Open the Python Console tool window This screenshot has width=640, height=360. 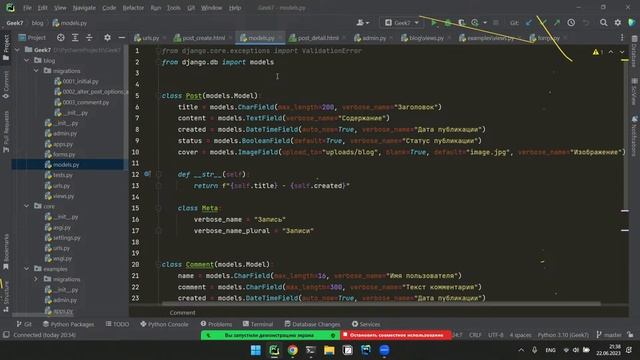pyautogui.click(x=164, y=324)
